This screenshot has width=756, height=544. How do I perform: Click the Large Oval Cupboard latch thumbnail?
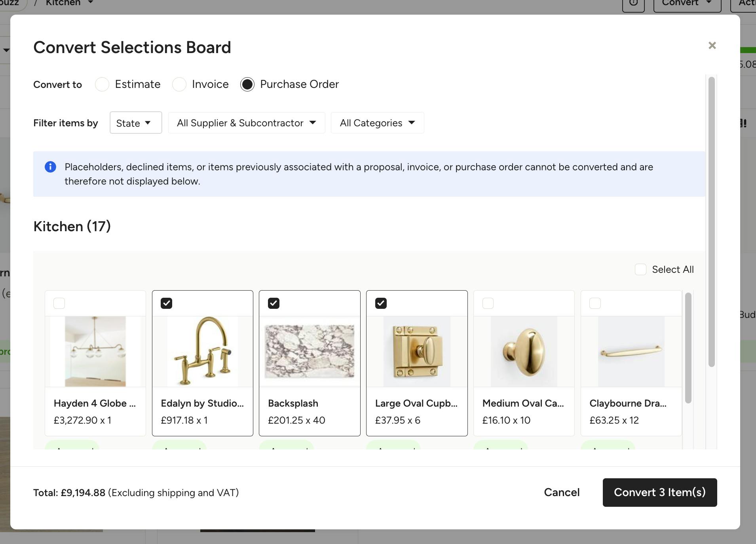(x=417, y=352)
